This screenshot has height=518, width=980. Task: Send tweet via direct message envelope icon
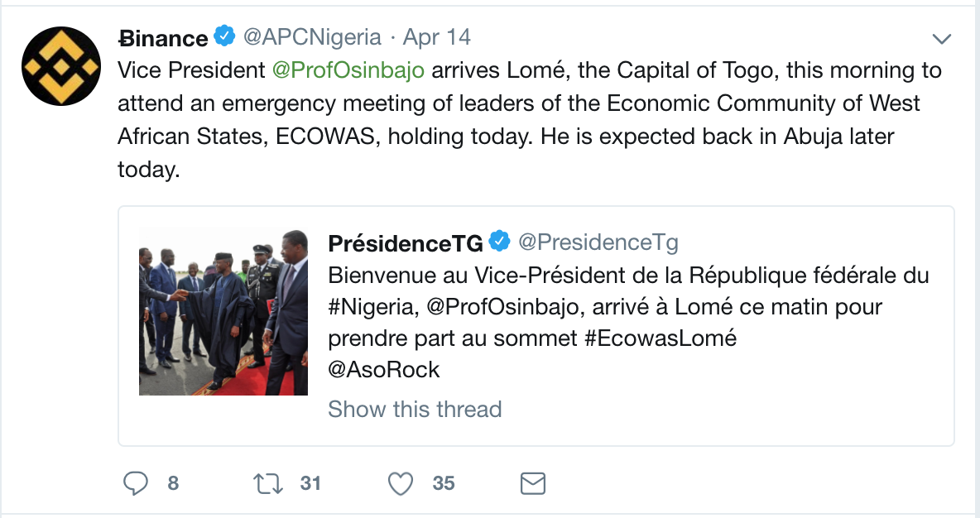point(532,482)
